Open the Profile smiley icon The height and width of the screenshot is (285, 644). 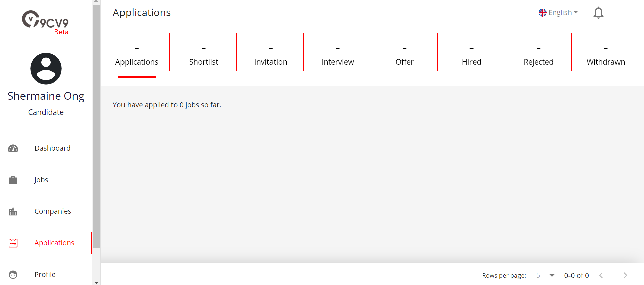coord(13,274)
